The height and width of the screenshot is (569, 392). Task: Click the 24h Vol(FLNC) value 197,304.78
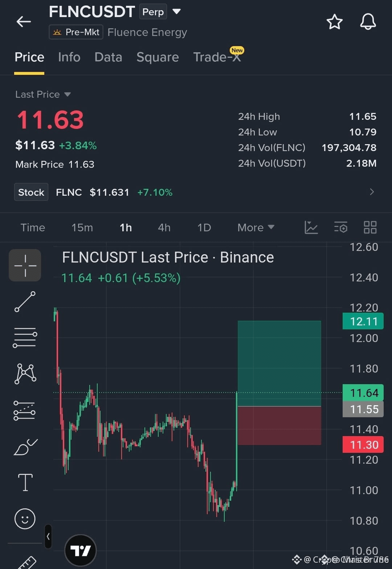click(x=349, y=148)
